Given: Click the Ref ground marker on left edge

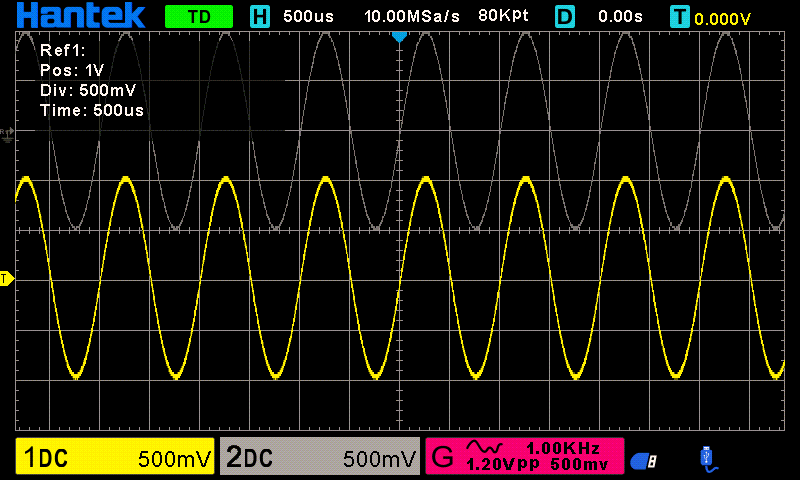Looking at the screenshot, I should click(9, 132).
